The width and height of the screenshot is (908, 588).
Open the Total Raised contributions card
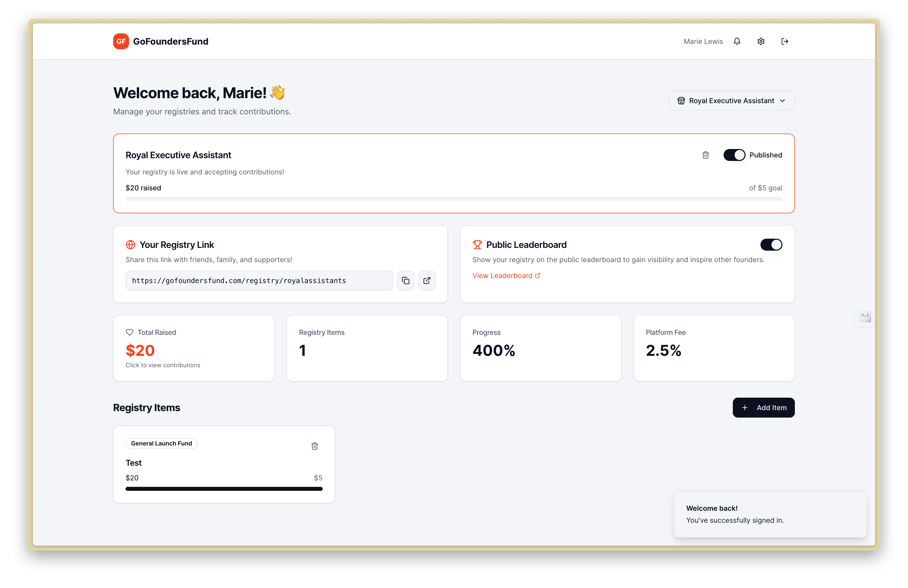tap(193, 348)
